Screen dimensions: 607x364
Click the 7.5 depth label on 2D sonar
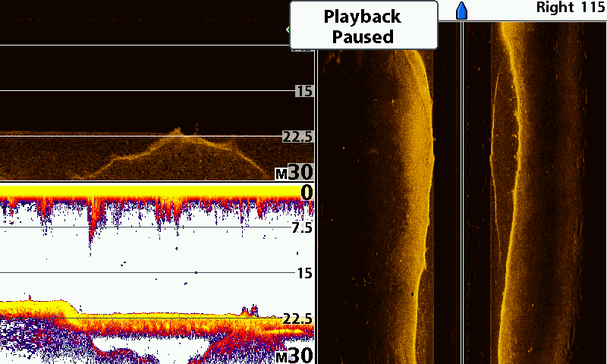[301, 227]
